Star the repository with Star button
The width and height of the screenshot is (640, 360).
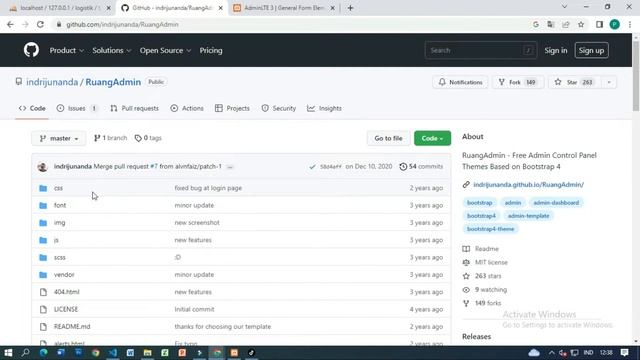[x=575, y=82]
